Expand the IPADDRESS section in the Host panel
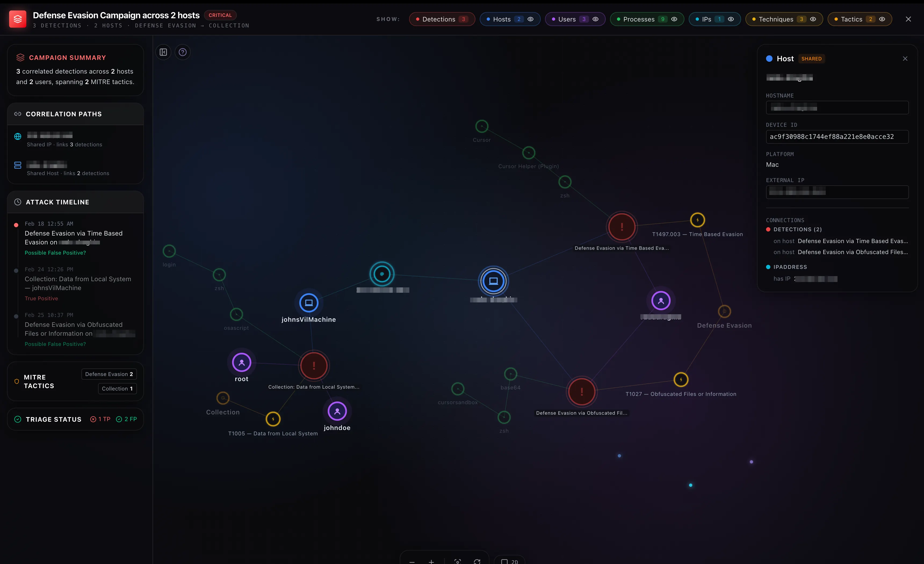 (x=791, y=267)
